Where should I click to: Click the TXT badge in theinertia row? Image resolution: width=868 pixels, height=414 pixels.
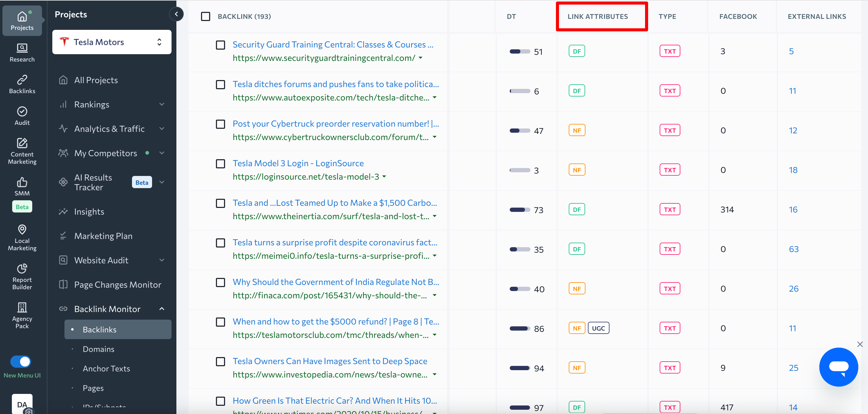[x=669, y=210]
